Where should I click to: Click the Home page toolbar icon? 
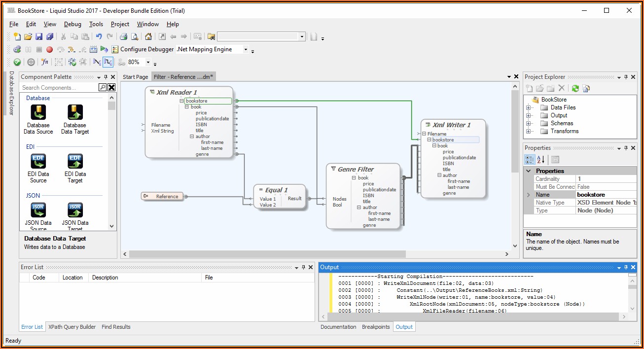coord(148,36)
